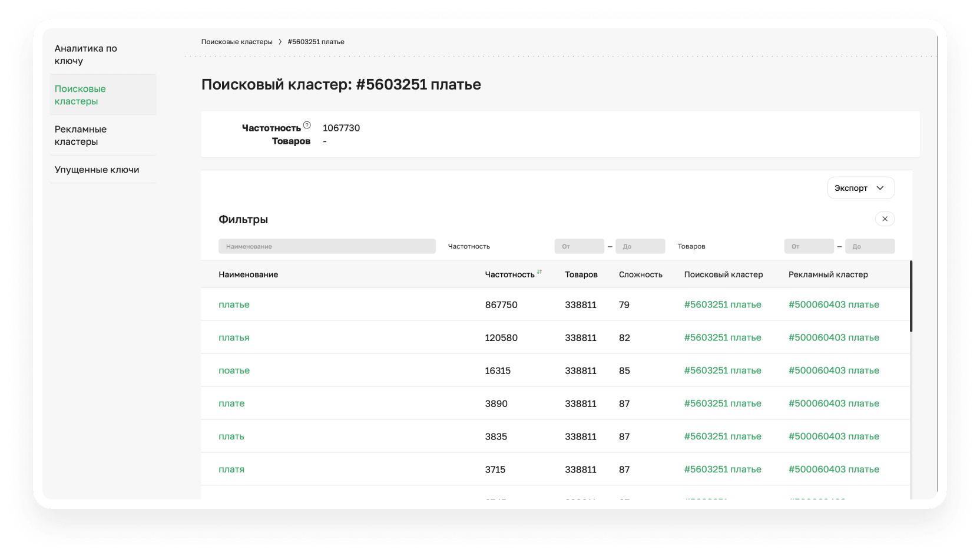Click the Частотность 'До' filter field
The image size is (980, 556).
[x=640, y=246]
